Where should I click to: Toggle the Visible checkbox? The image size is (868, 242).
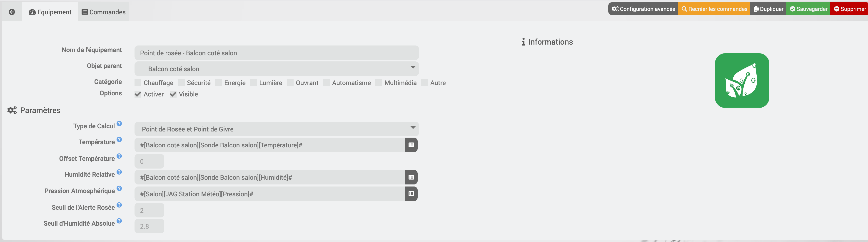pyautogui.click(x=173, y=94)
